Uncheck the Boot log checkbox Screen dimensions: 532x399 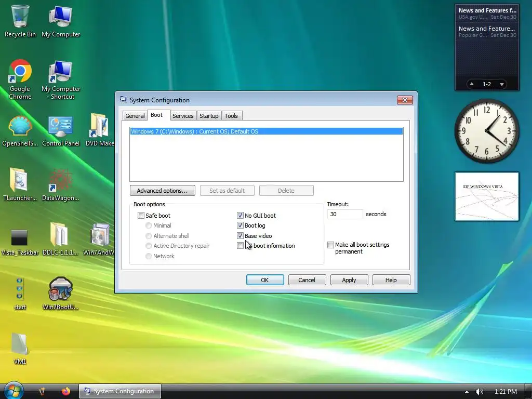tap(240, 225)
